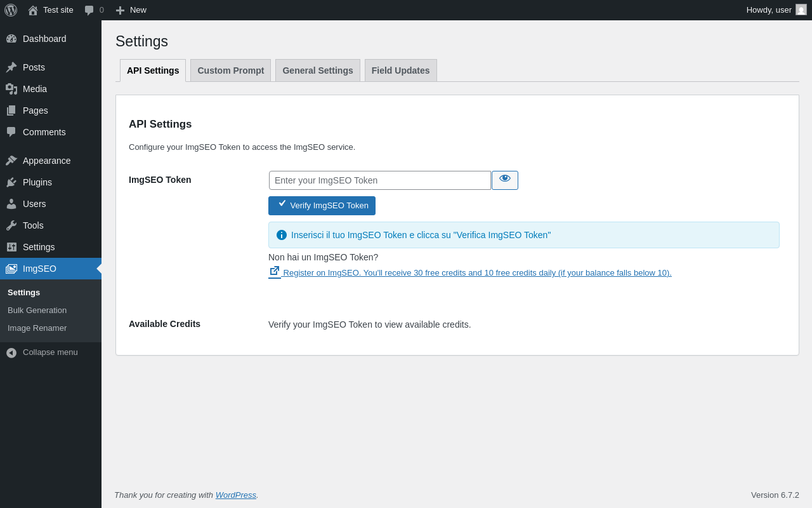
Task: Switch to the API Settings tab
Action: pyautogui.click(x=153, y=70)
